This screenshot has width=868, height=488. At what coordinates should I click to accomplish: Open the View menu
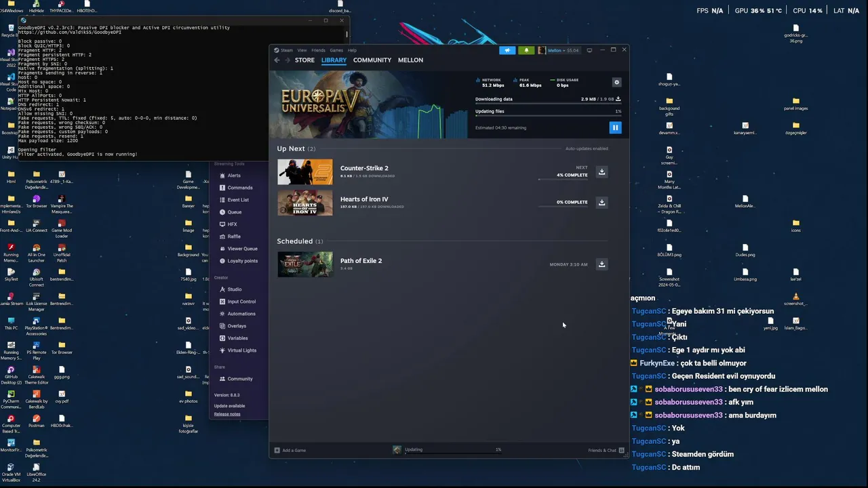302,50
